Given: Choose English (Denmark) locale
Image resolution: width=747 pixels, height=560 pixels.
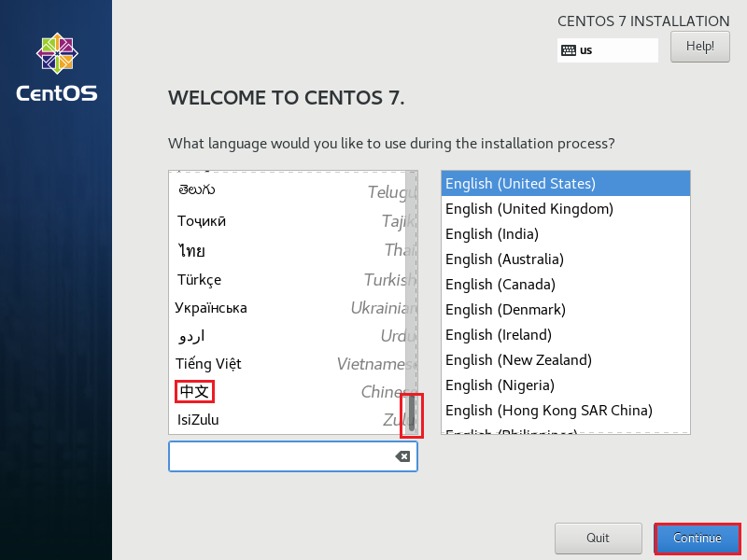Looking at the screenshot, I should click(566, 310).
